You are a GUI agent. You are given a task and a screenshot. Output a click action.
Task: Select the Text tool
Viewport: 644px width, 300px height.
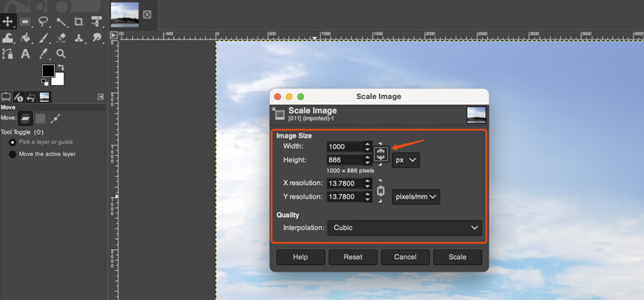tap(26, 54)
